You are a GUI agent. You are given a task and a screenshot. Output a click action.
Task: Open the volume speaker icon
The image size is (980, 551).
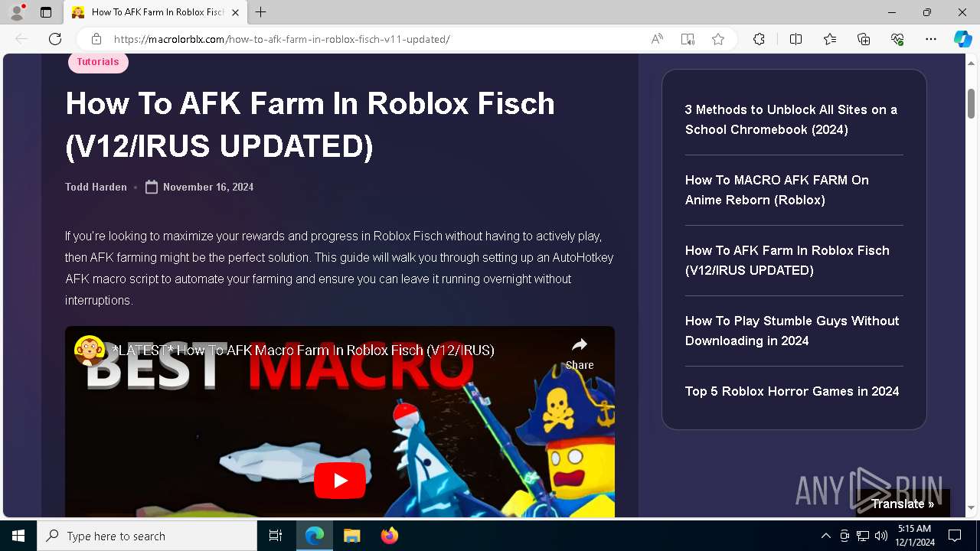[x=881, y=536]
